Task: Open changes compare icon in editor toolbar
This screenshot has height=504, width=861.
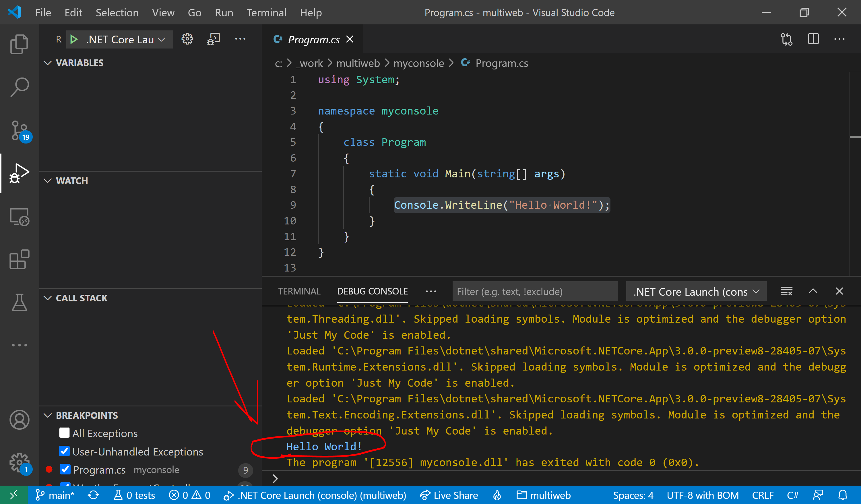Action: (x=786, y=39)
